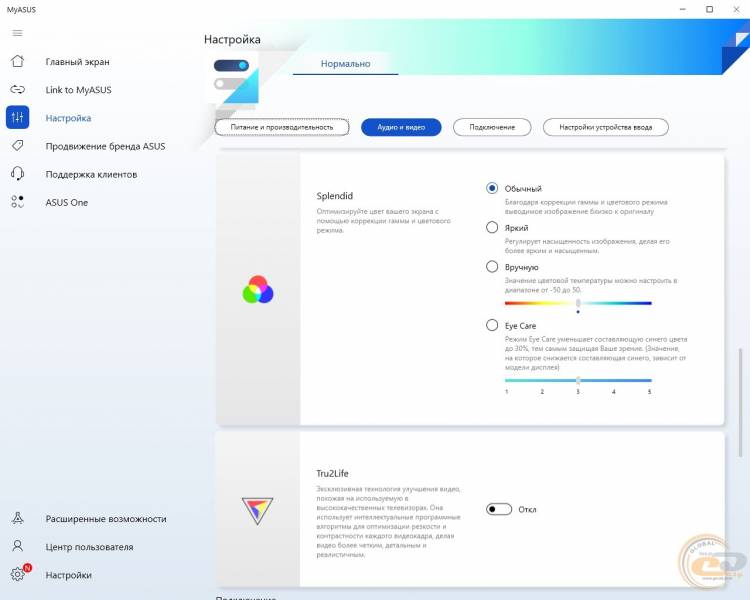Click the Tru2Life heading text

(x=332, y=473)
